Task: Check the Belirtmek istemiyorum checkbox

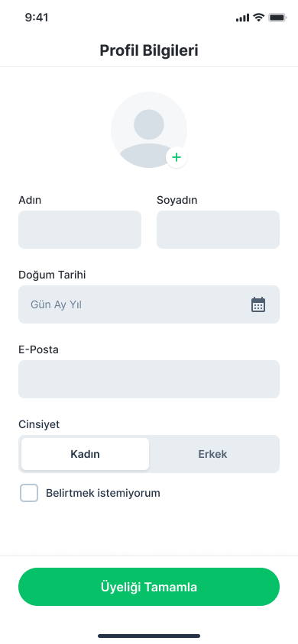Action: click(x=29, y=493)
